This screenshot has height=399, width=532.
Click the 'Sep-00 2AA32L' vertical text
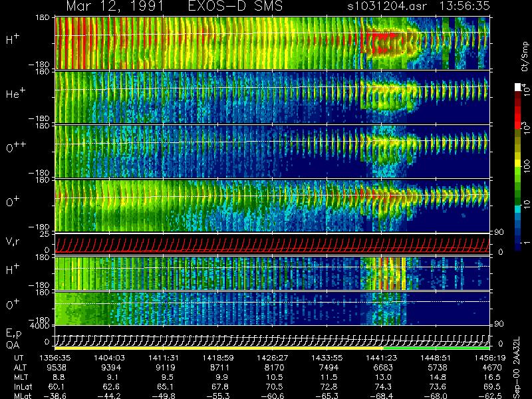(516, 368)
